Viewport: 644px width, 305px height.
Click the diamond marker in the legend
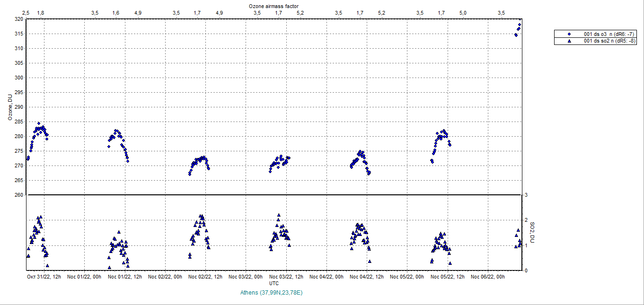pyautogui.click(x=569, y=34)
